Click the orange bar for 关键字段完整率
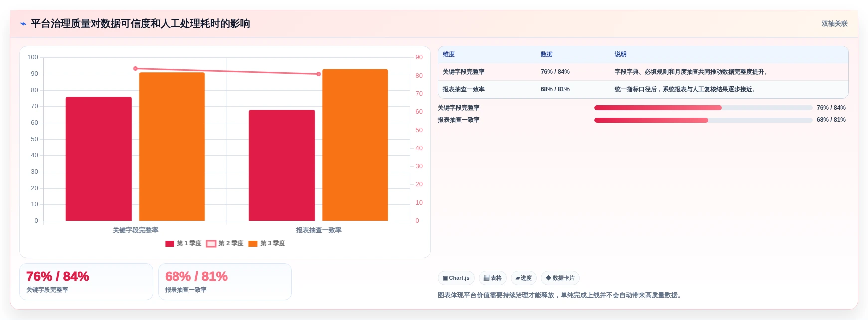This screenshot has width=868, height=320. point(172,147)
